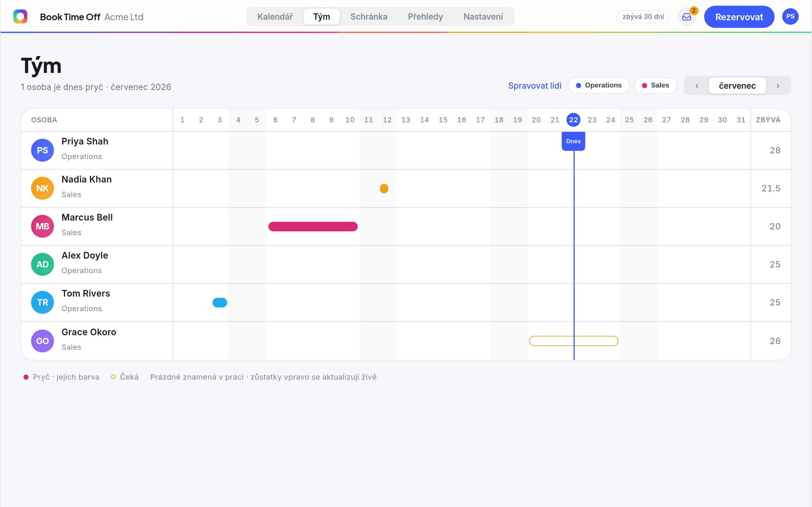The width and height of the screenshot is (812, 507).
Task: Click Grace Okoro's pending request bar
Action: coord(573,341)
